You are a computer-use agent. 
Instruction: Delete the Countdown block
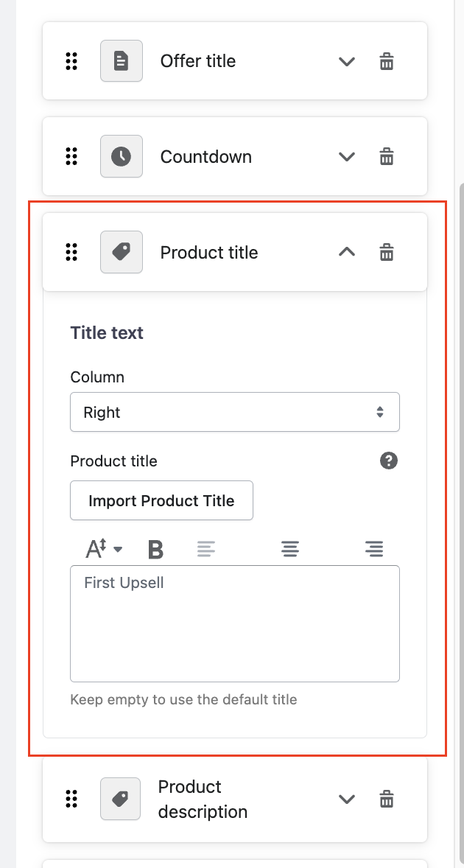click(x=387, y=157)
